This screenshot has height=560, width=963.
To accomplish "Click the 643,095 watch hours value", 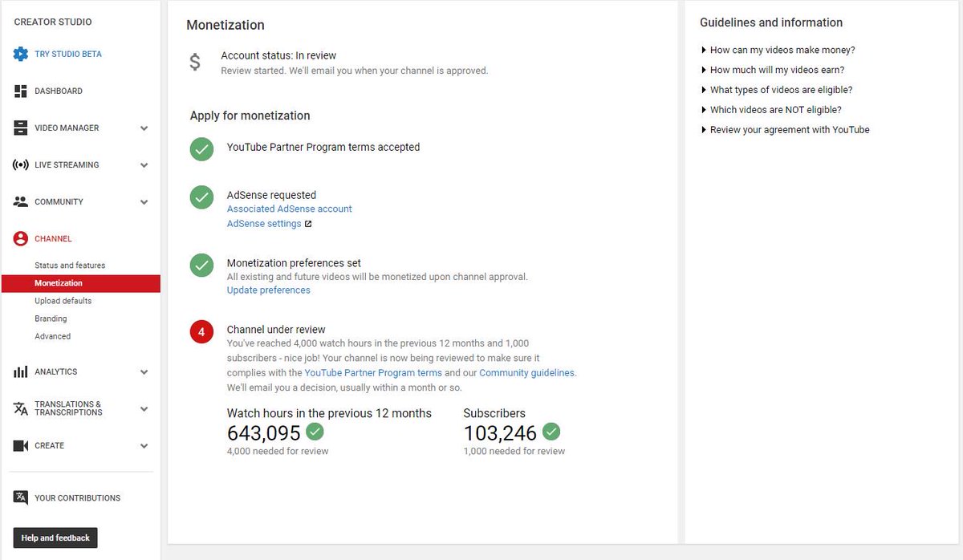I will coord(264,433).
